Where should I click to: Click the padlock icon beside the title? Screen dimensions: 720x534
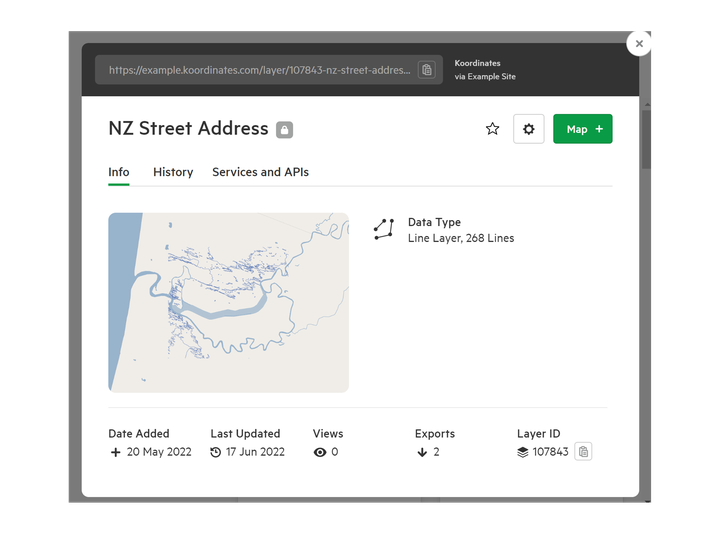tap(285, 130)
